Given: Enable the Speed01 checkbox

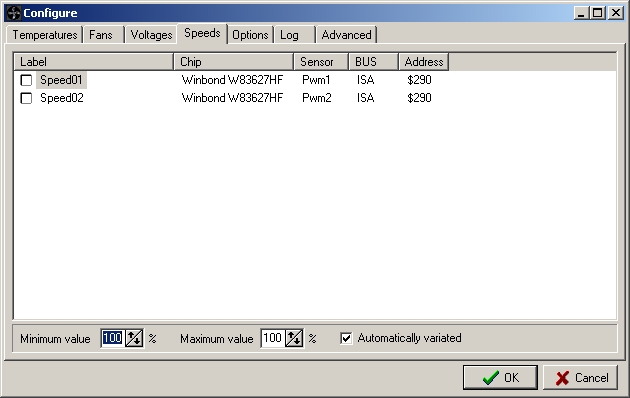Looking at the screenshot, I should (x=26, y=80).
